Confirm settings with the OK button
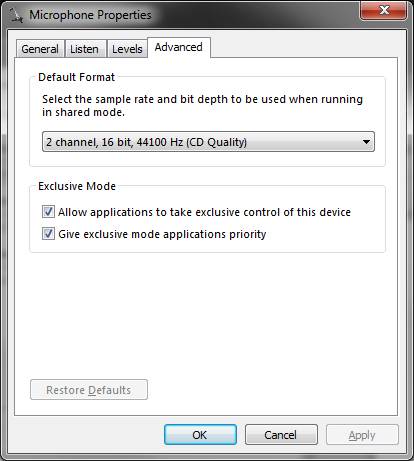 point(200,435)
